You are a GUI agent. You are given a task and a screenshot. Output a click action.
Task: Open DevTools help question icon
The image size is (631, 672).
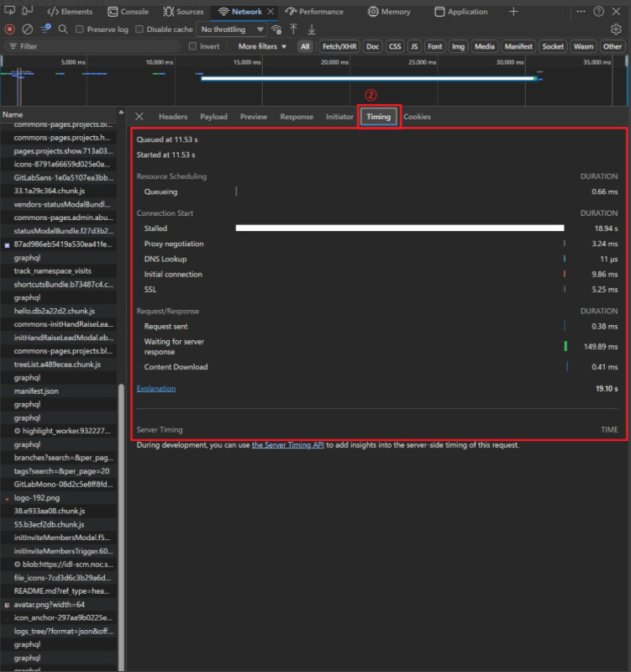599,12
